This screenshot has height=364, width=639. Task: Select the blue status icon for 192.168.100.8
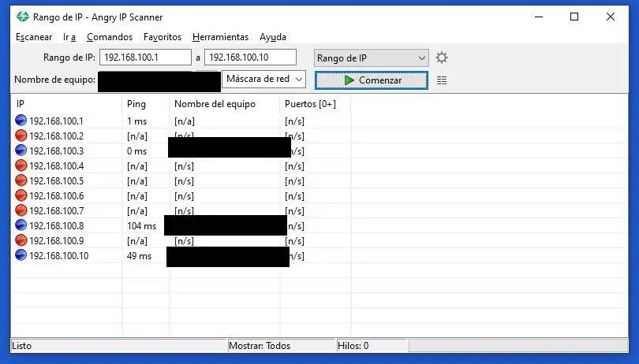pyautogui.click(x=21, y=225)
